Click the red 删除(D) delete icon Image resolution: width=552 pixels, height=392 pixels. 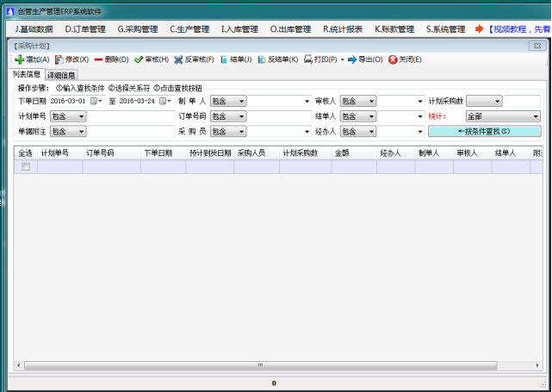point(99,59)
